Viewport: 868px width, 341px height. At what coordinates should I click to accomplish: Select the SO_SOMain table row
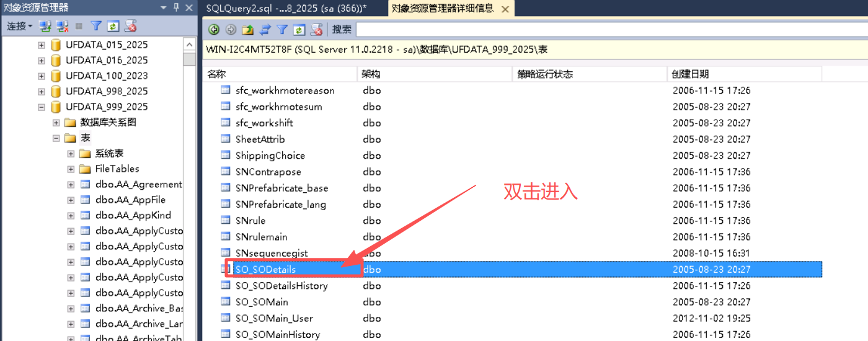(262, 302)
